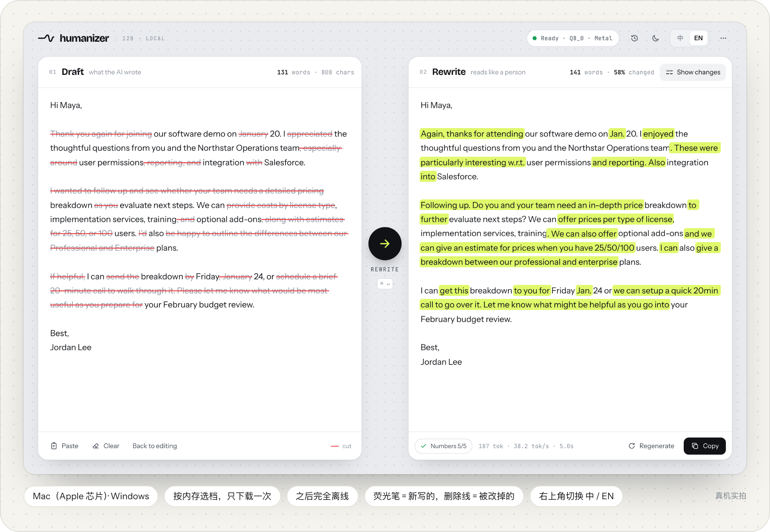The image size is (770, 532).
Task: Click the 12B · LOCAL model label
Action: point(144,39)
